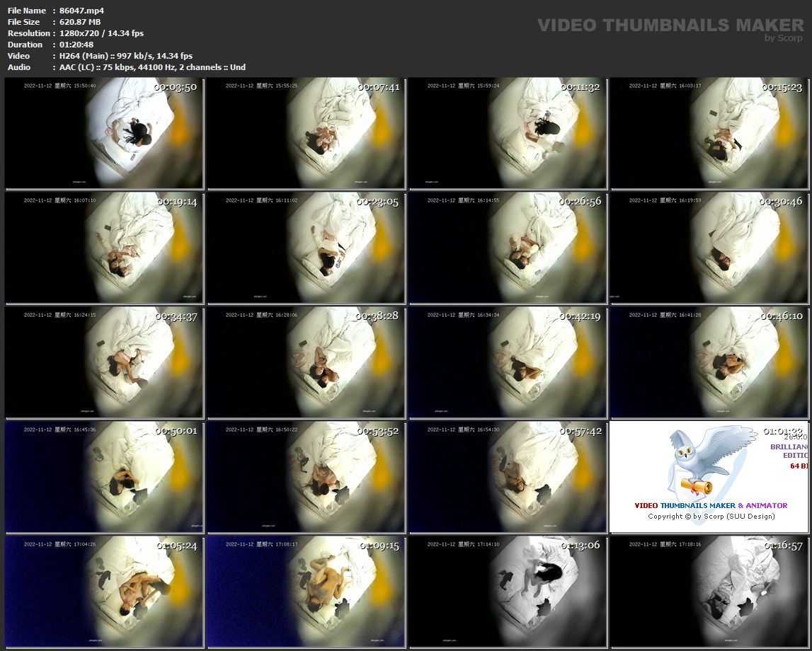This screenshot has height=651, width=812.
Task: Click the file name 86047.mp4
Action: tap(82, 11)
